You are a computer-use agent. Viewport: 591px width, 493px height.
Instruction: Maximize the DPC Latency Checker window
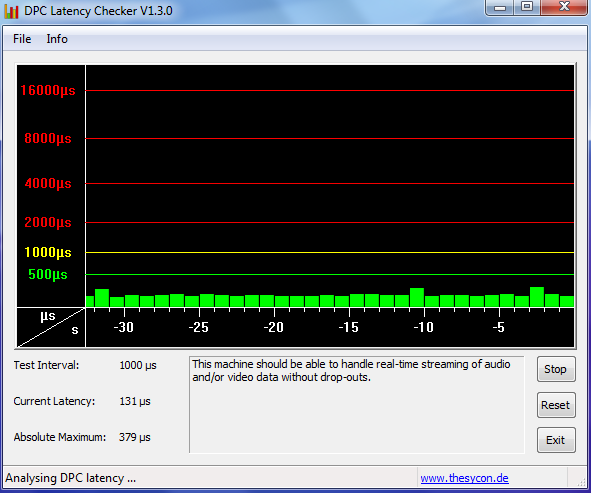point(527,7)
